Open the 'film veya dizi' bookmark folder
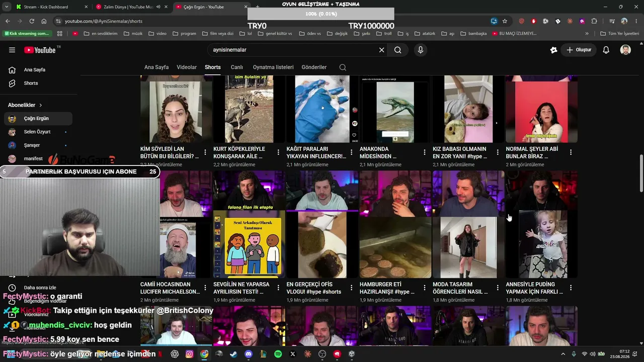Image resolution: width=644 pixels, height=362 pixels. tap(217, 34)
